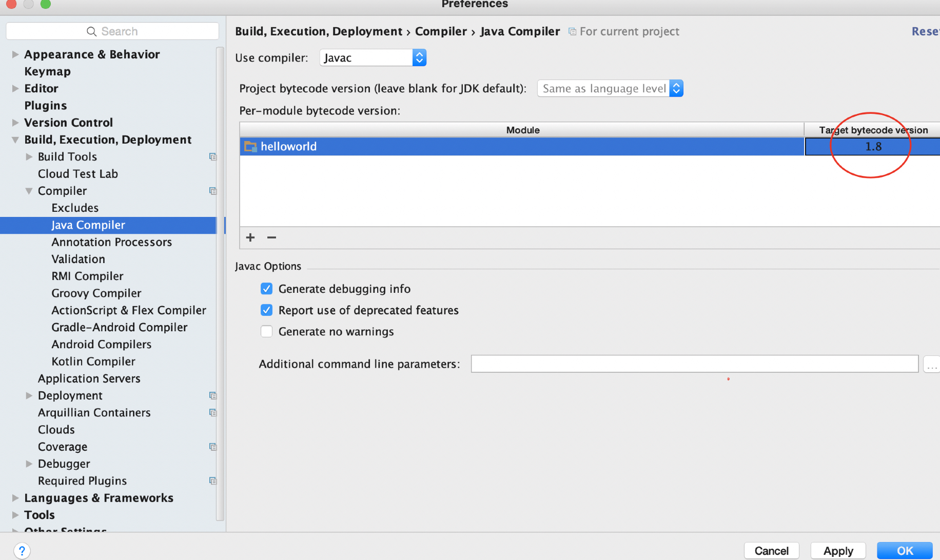
Task: Open Groovy Compiler settings
Action: coord(96,293)
